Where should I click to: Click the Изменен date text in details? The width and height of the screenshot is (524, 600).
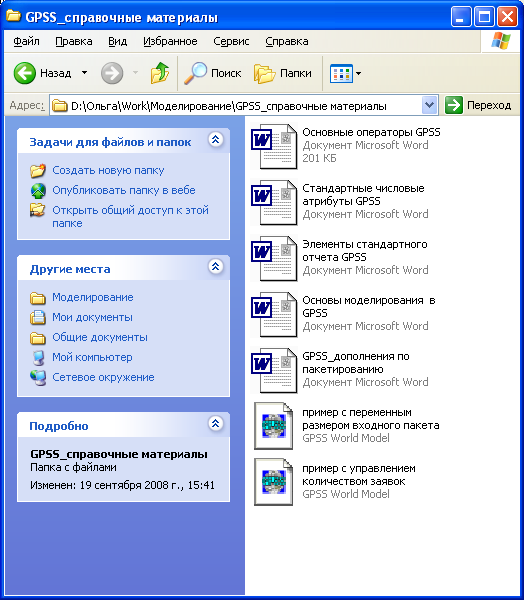click(122, 485)
